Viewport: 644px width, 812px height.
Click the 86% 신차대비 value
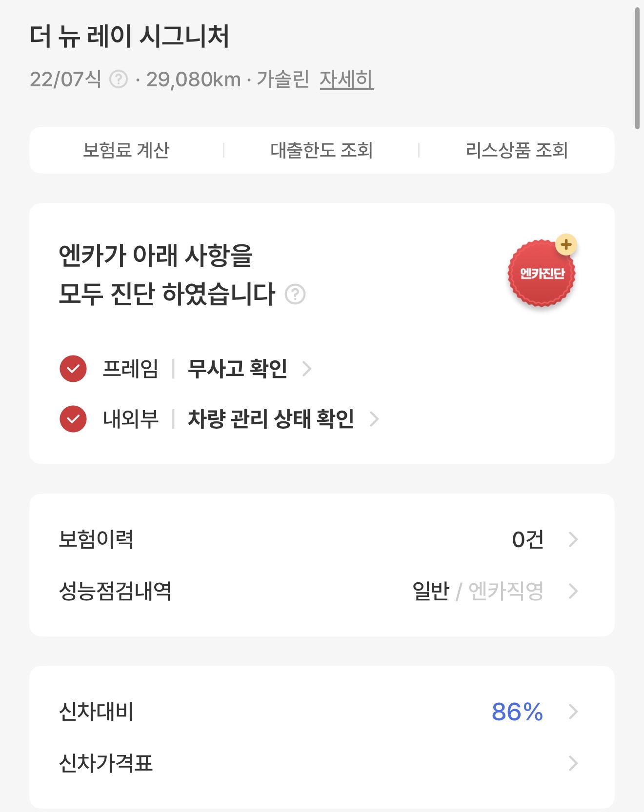517,712
